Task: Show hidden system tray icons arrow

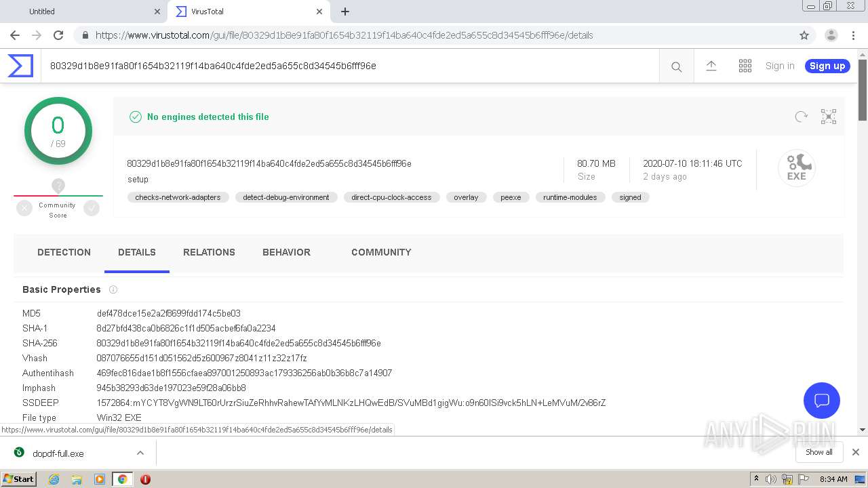Action: tap(756, 479)
